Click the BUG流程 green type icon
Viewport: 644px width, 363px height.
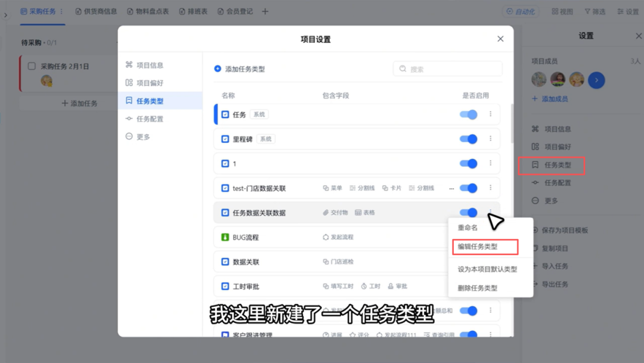coord(225,237)
